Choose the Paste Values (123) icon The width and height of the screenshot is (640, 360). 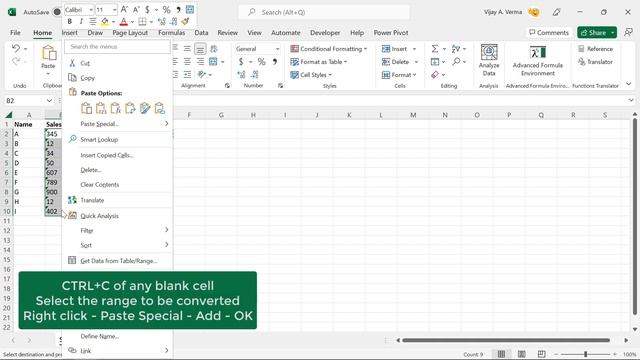tap(101, 108)
